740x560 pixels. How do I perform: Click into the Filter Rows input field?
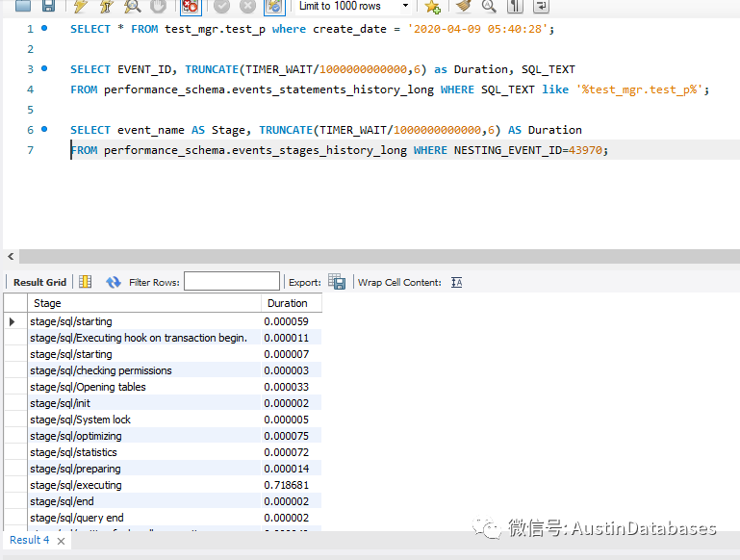pyautogui.click(x=232, y=282)
